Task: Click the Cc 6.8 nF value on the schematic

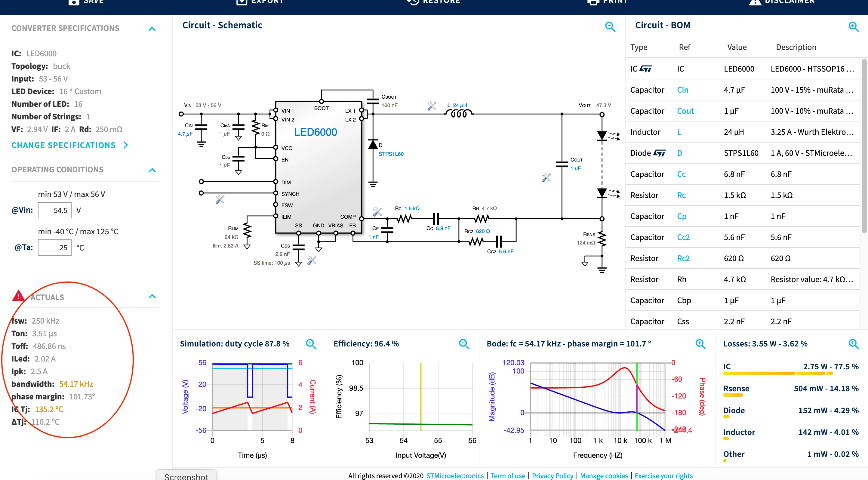Action: (x=443, y=228)
